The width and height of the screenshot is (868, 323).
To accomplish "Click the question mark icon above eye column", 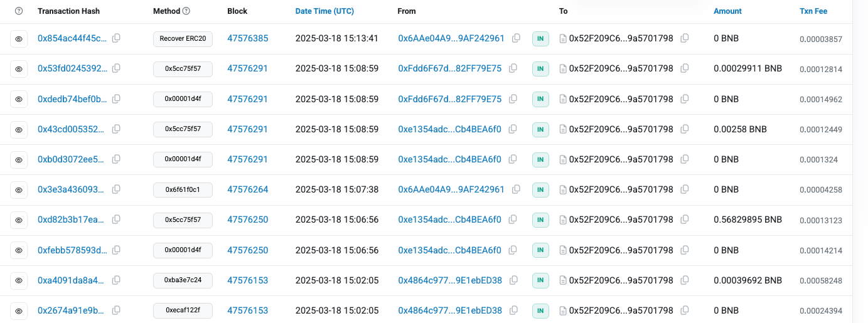I will point(19,11).
